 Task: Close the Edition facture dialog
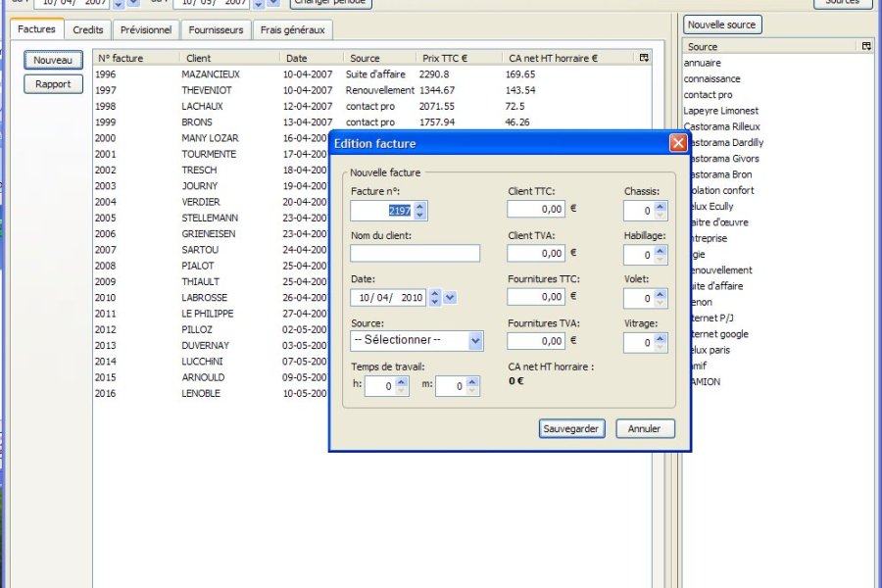pos(677,143)
